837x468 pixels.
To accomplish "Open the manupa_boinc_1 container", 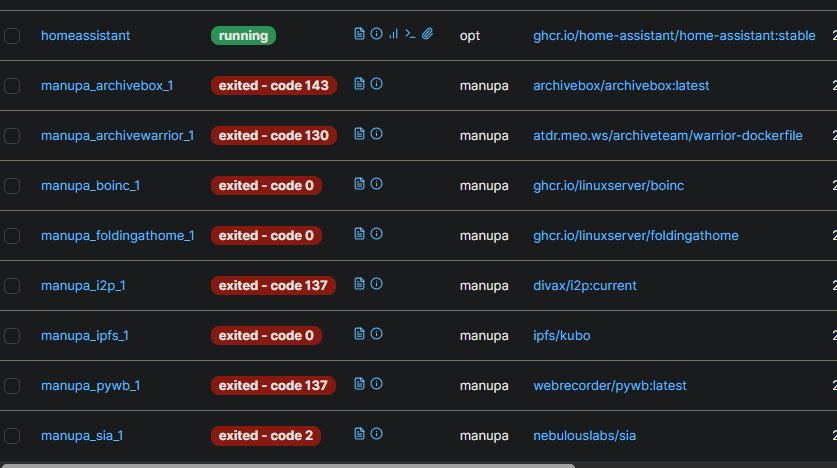I will pyautogui.click(x=90, y=186).
